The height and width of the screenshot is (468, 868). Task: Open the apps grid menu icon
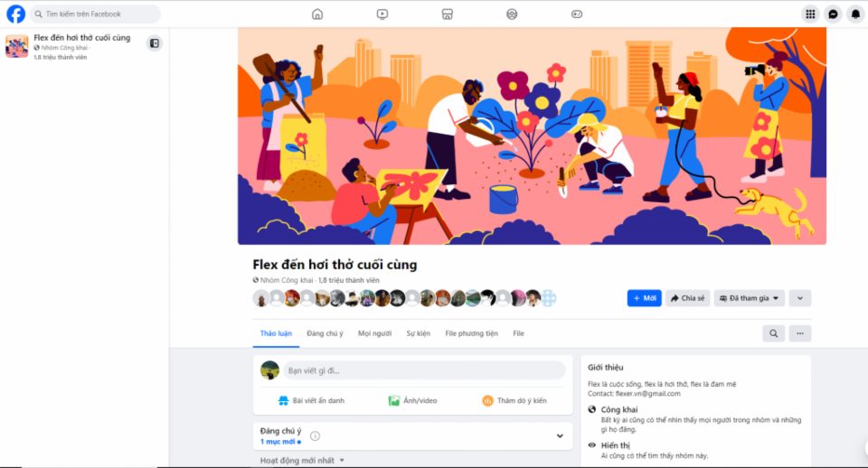tap(810, 14)
